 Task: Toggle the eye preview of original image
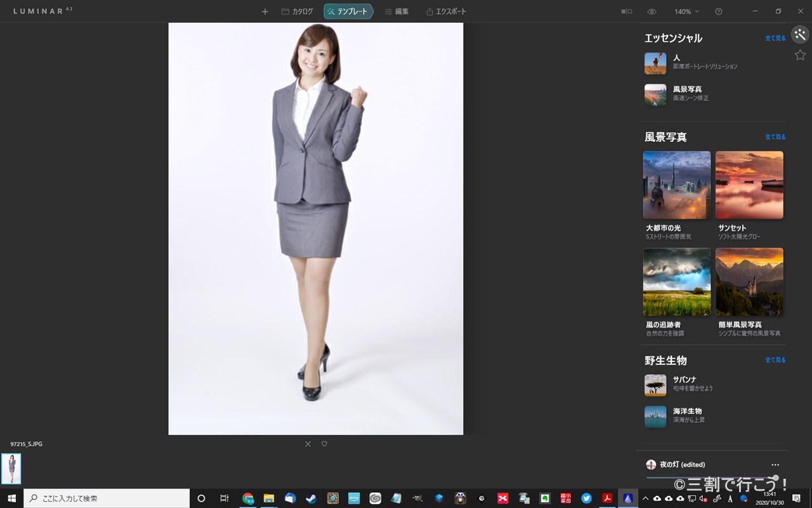click(652, 11)
